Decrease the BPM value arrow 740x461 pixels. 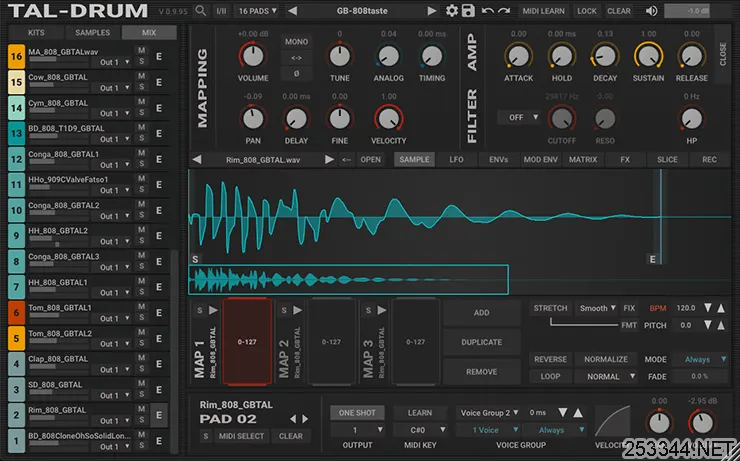point(707,308)
